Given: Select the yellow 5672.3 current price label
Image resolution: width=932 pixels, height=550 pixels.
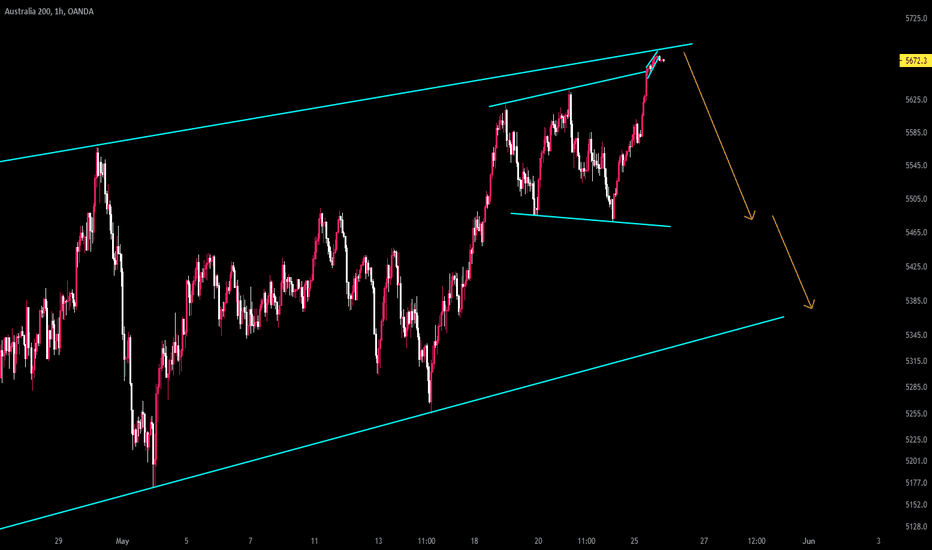Looking at the screenshot, I should 915,61.
